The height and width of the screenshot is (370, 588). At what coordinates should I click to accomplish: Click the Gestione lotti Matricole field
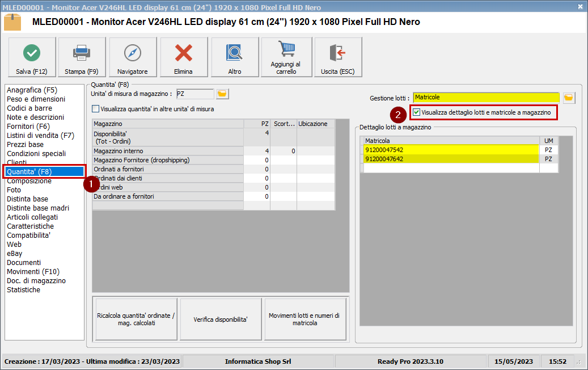486,98
